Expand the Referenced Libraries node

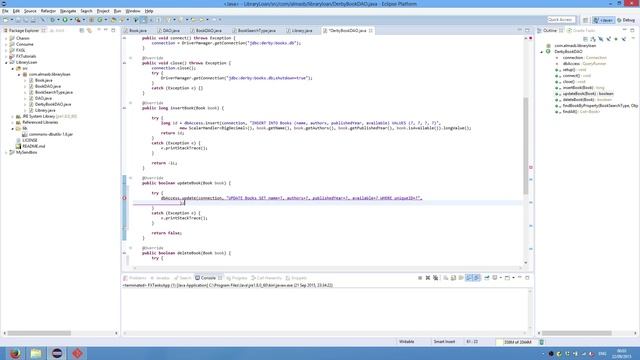(12, 122)
